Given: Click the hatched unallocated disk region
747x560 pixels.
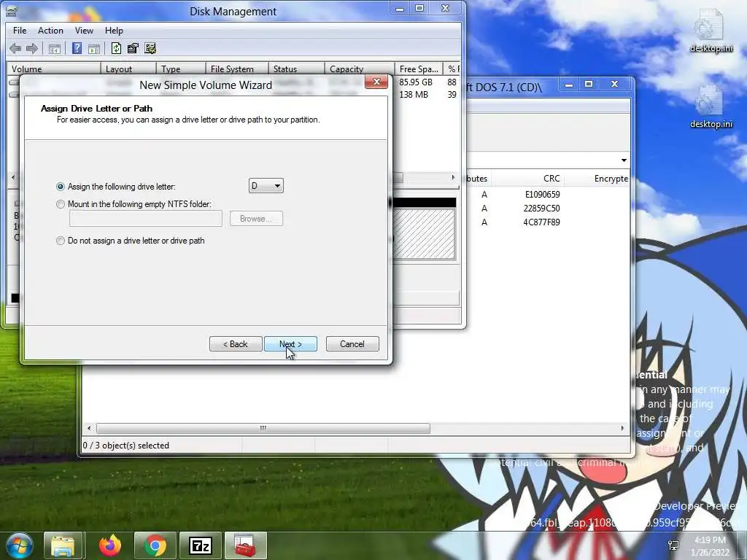Looking at the screenshot, I should (x=424, y=234).
